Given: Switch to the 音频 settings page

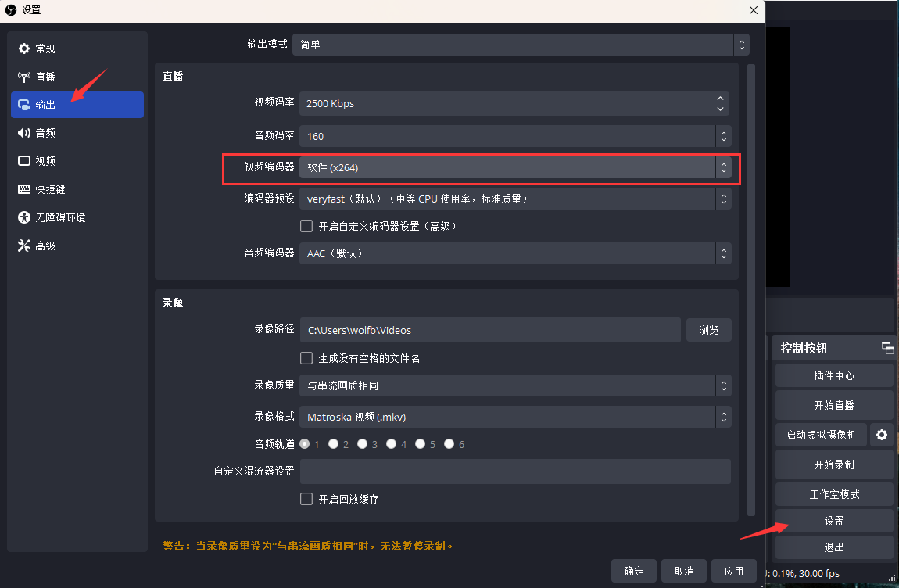Looking at the screenshot, I should (77, 133).
